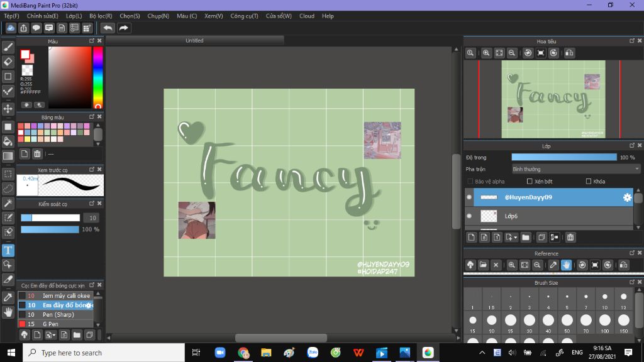Viewport: 644px width, 362px height.
Task: Enable the Khóa lock checkbox
Action: tap(589, 182)
